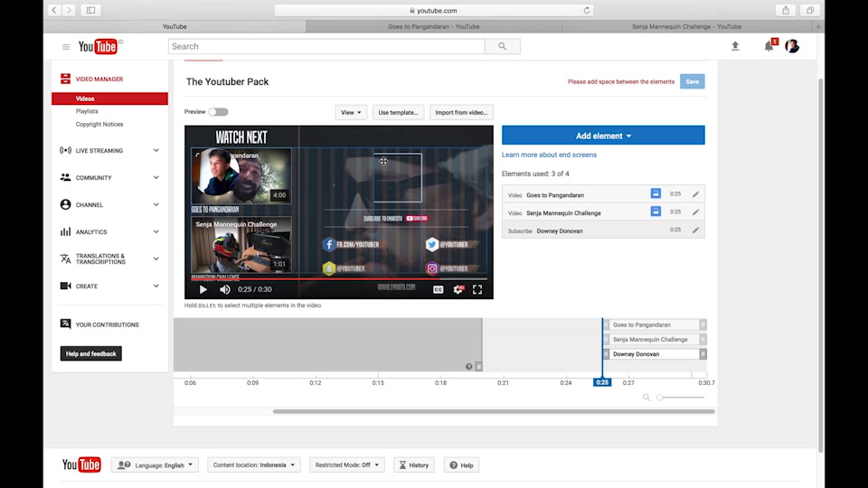The width and height of the screenshot is (868, 488).
Task: Open Copyright Notices
Action: 99,125
